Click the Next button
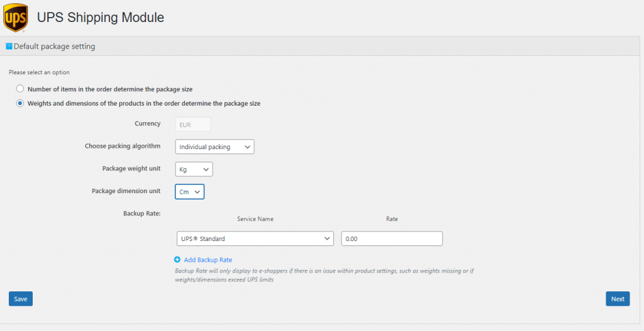 [618, 299]
